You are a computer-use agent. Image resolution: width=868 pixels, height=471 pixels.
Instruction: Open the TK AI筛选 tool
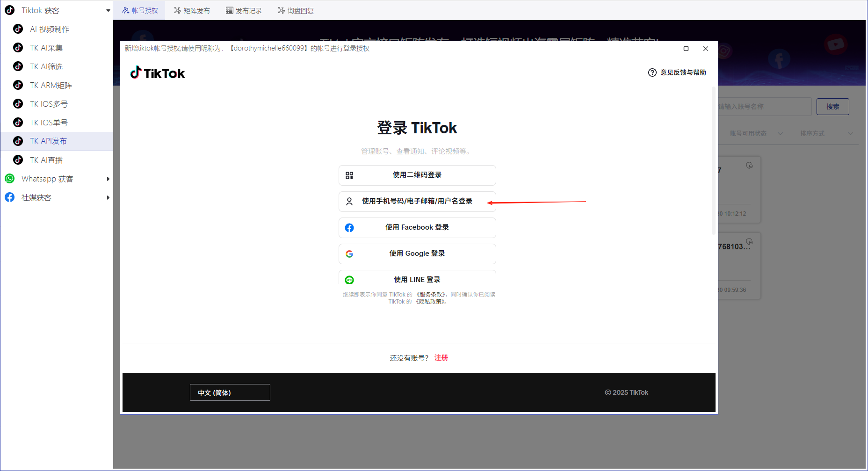click(x=48, y=66)
